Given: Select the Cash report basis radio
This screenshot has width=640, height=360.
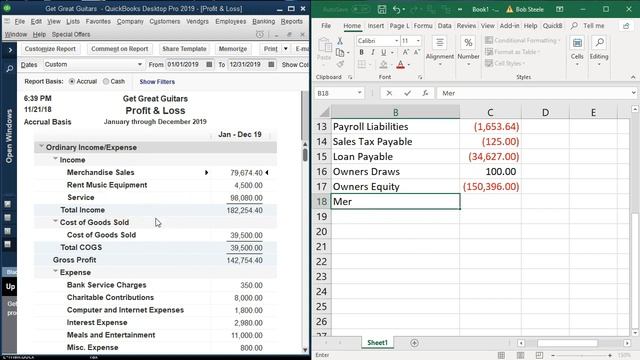Looking at the screenshot, I should (106, 82).
